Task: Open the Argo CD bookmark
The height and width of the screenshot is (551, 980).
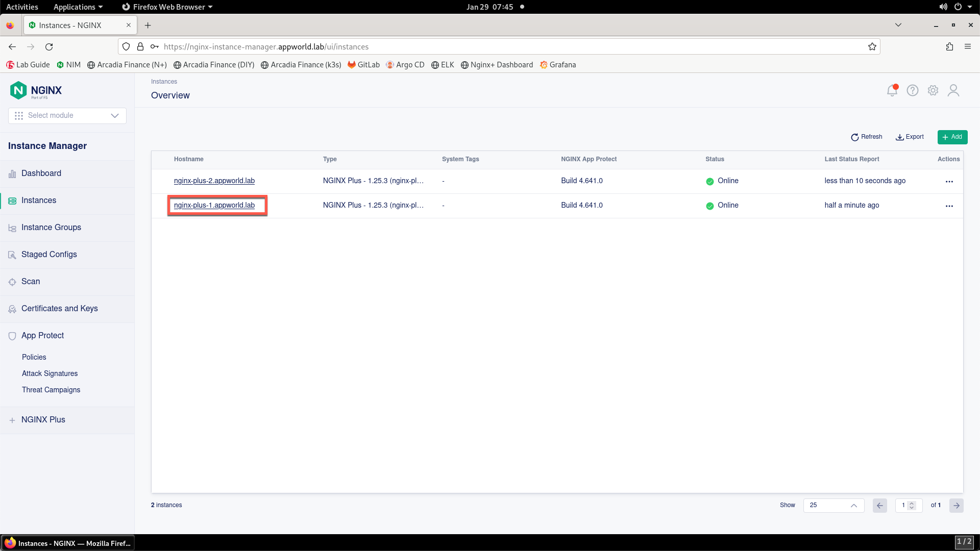Action: (405, 65)
